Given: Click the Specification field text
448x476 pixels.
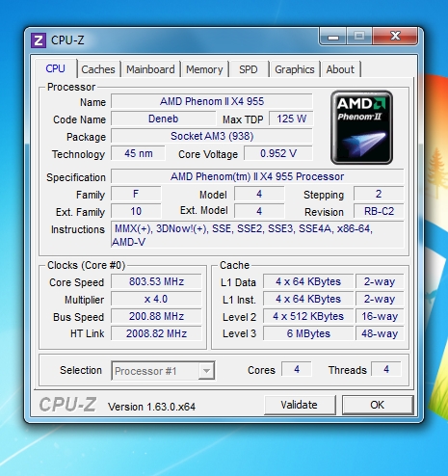Looking at the screenshot, I should [257, 176].
